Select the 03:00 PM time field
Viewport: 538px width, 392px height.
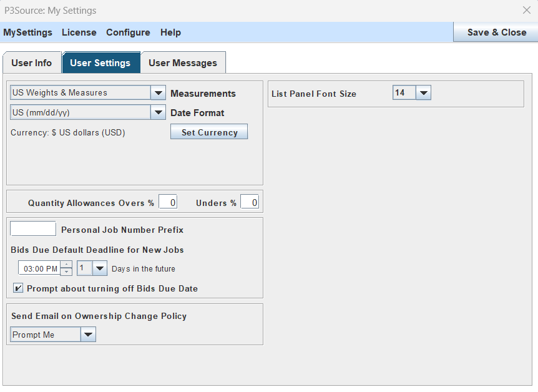tap(39, 267)
